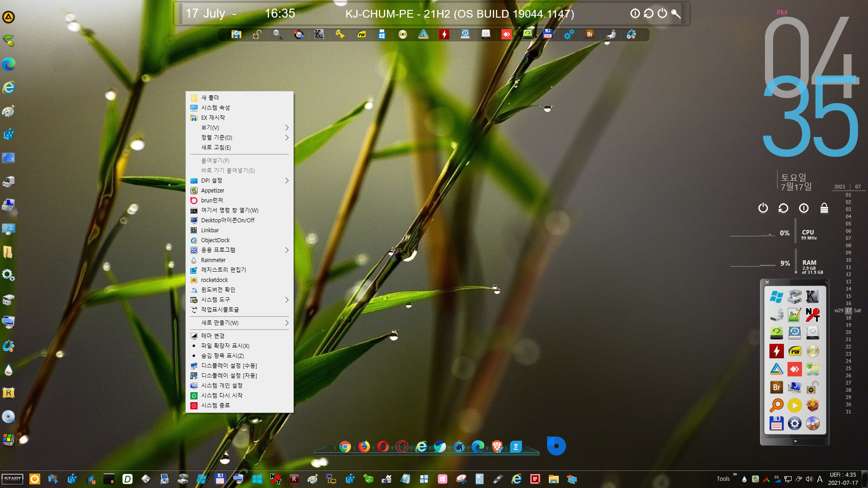Click the lock icon in Rainmeter widget
The height and width of the screenshot is (488, 868).
coord(824,208)
